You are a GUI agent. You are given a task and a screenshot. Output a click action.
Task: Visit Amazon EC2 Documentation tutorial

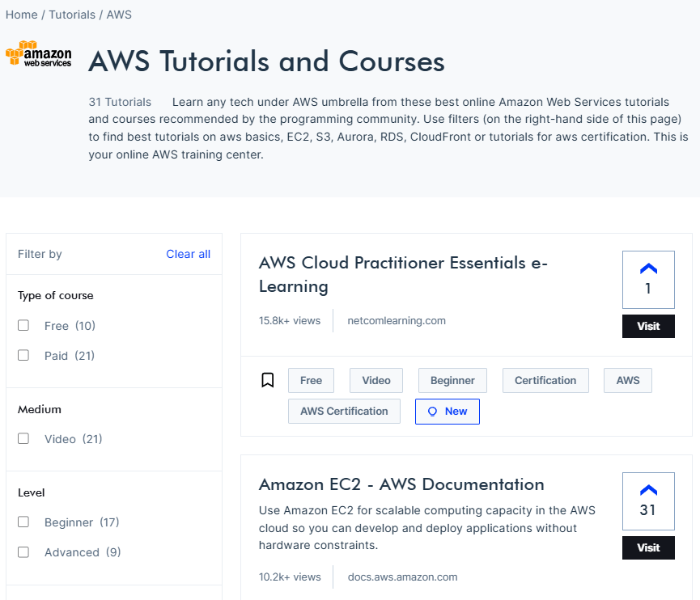pos(648,547)
